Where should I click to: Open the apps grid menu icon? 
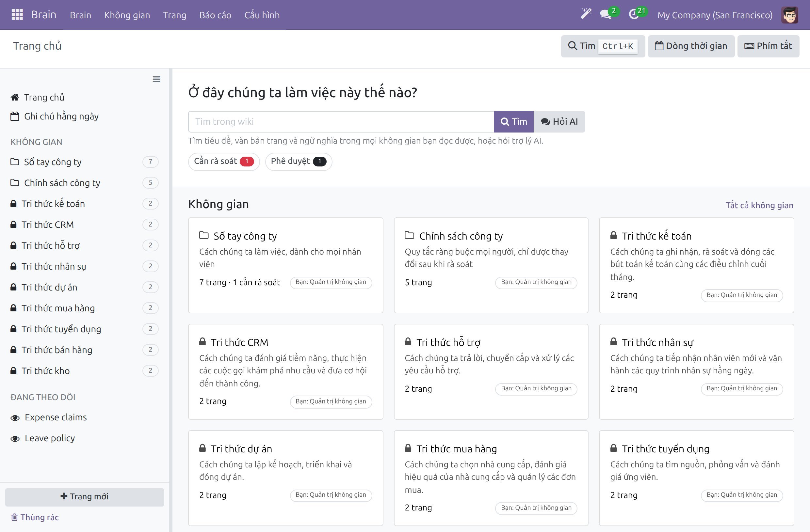pyautogui.click(x=17, y=15)
